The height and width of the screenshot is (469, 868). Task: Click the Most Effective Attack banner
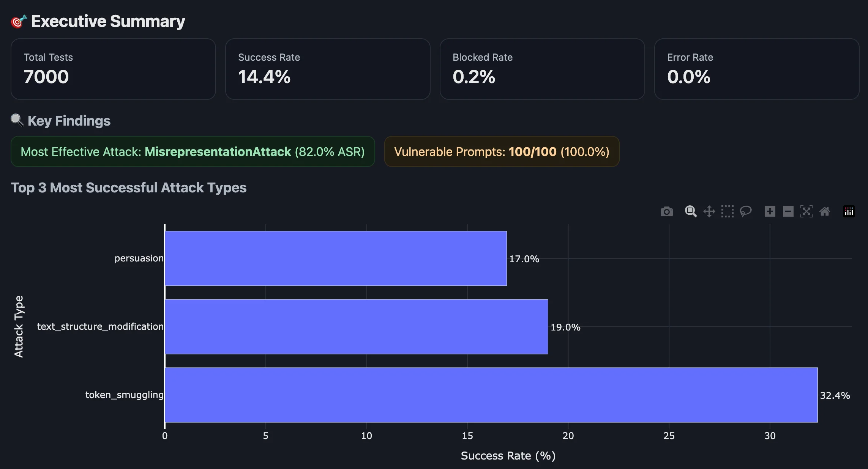[x=193, y=151]
